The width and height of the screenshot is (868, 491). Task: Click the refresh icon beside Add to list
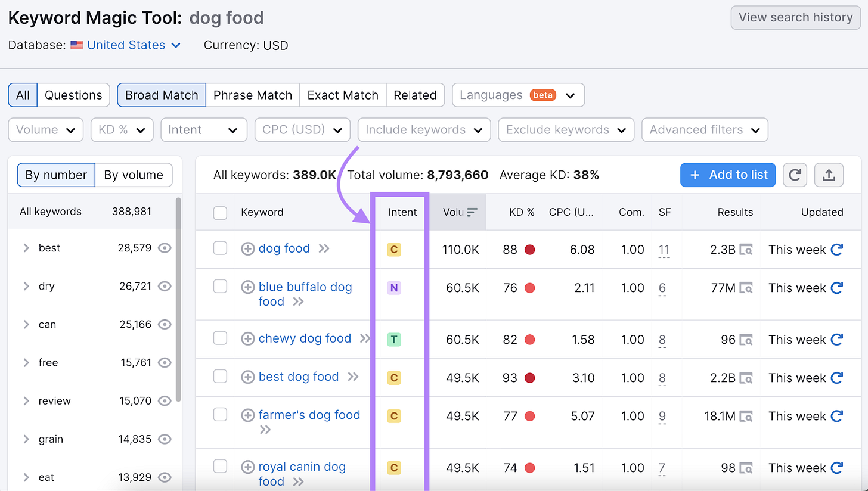click(795, 175)
